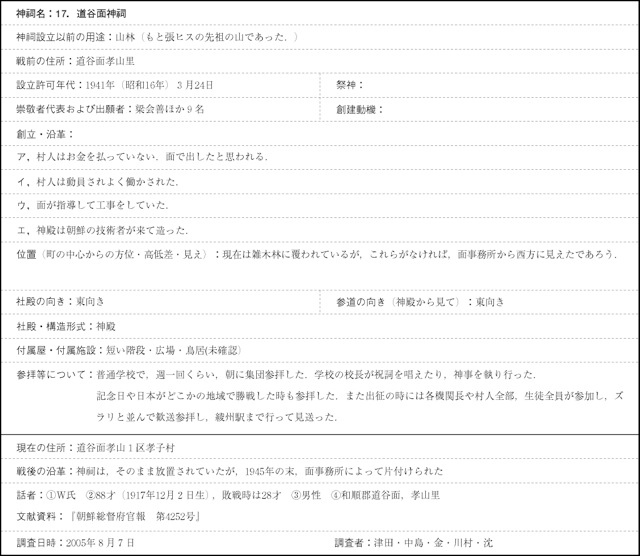Click '現在の住所：道谷面孝山1区孝子村'

pyautogui.click(x=95, y=448)
